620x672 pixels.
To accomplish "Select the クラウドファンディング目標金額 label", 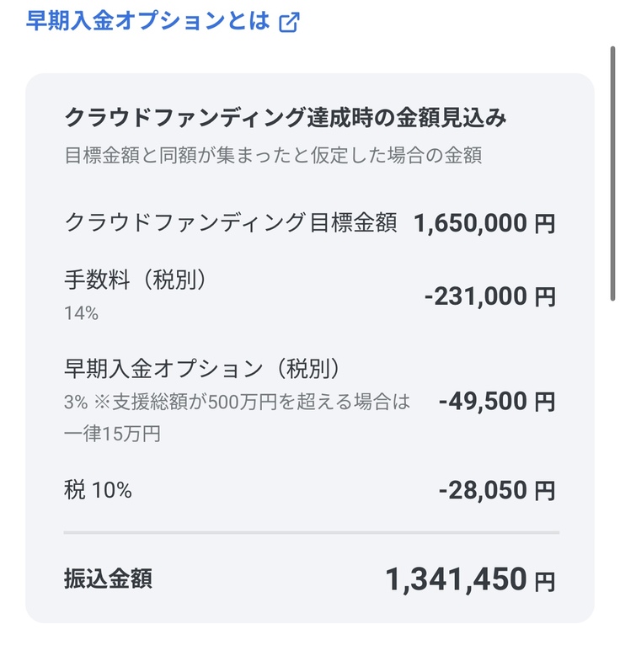I will click(231, 223).
